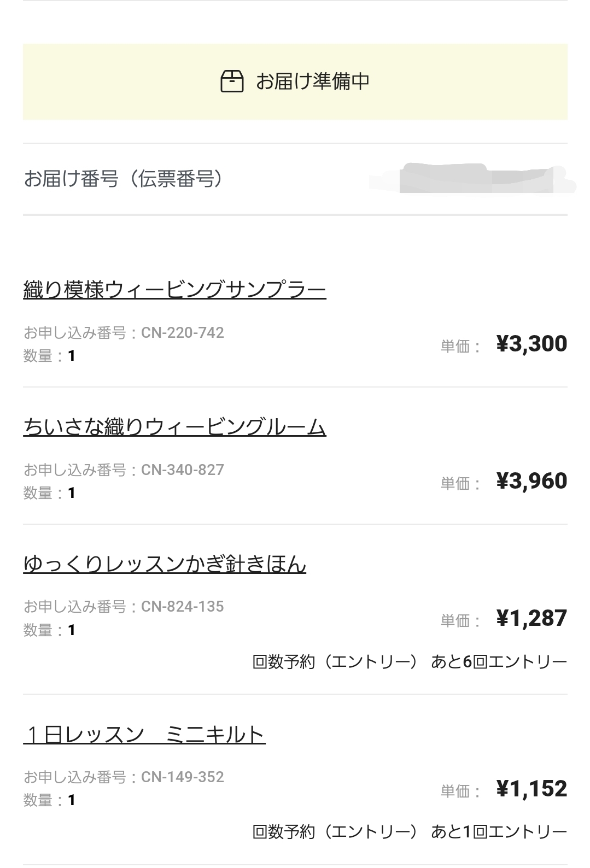
Task: Click the package box icon
Action: (x=232, y=81)
